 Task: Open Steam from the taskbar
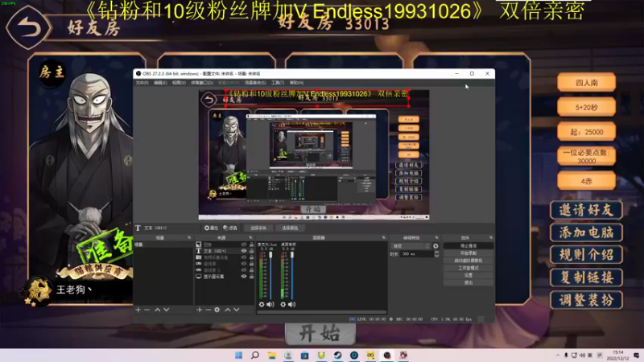point(337,356)
